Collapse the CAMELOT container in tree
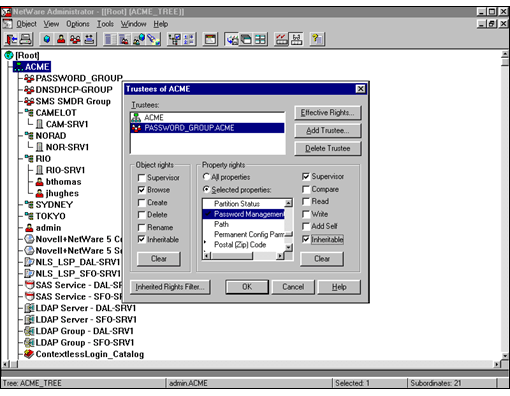 29,113
